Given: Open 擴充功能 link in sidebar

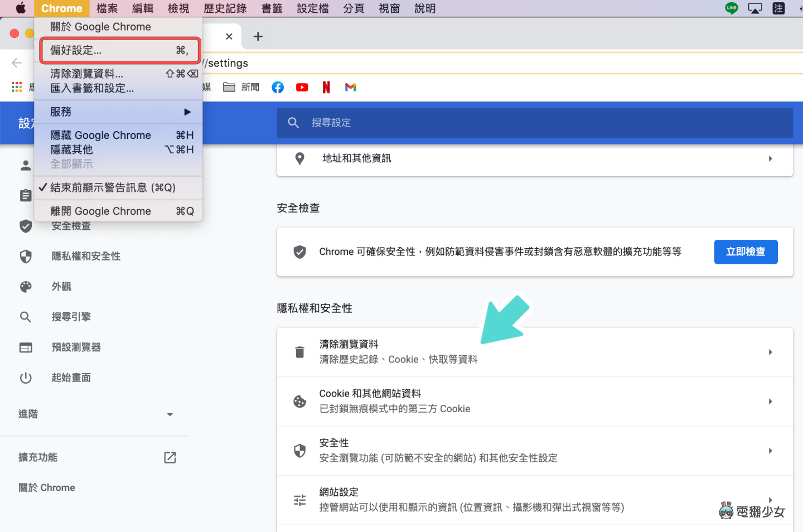Looking at the screenshot, I should (38, 457).
